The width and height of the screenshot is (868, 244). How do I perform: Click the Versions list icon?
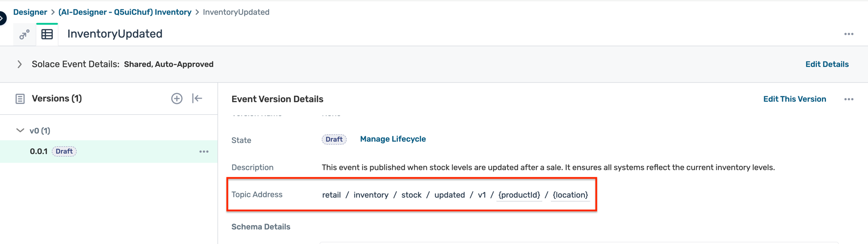(20, 99)
